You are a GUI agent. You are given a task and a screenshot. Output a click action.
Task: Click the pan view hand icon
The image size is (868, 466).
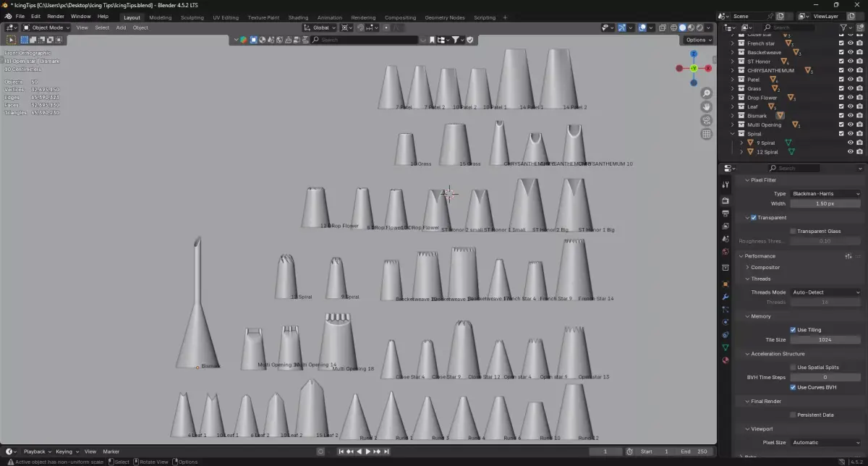coord(707,106)
